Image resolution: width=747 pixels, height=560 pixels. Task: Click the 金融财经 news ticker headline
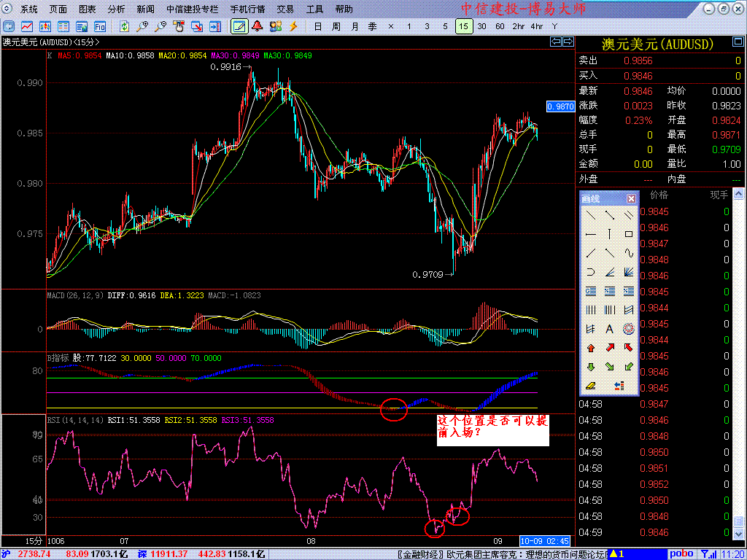pos(503,555)
